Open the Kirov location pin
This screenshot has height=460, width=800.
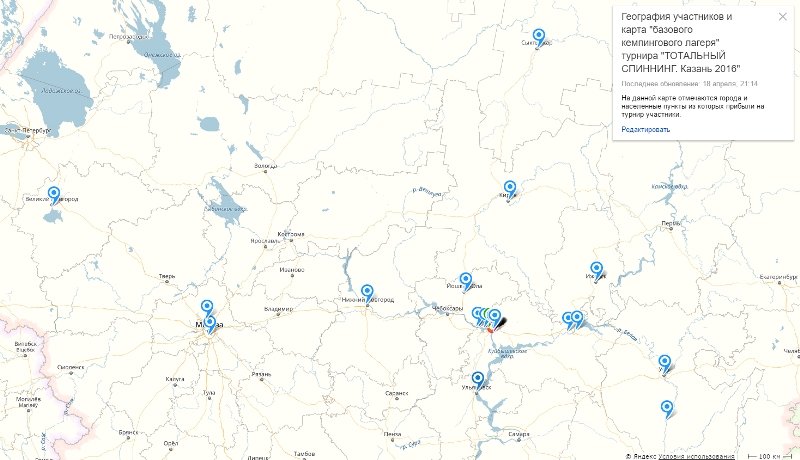(x=510, y=187)
